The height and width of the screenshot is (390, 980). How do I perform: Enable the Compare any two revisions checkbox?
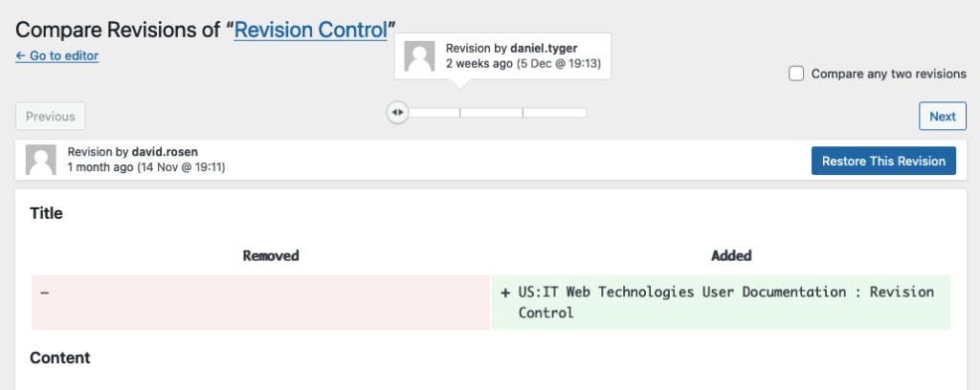tap(795, 74)
